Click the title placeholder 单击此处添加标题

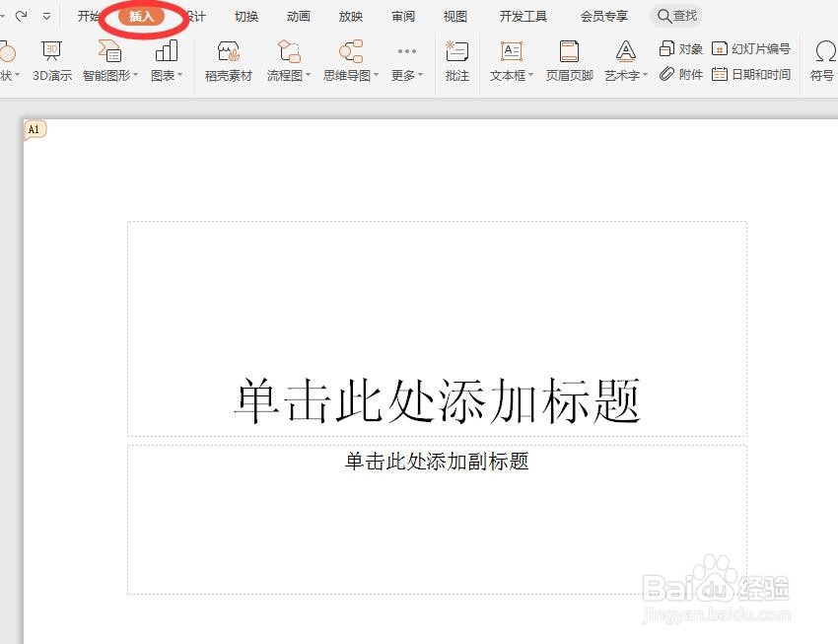coord(437,396)
